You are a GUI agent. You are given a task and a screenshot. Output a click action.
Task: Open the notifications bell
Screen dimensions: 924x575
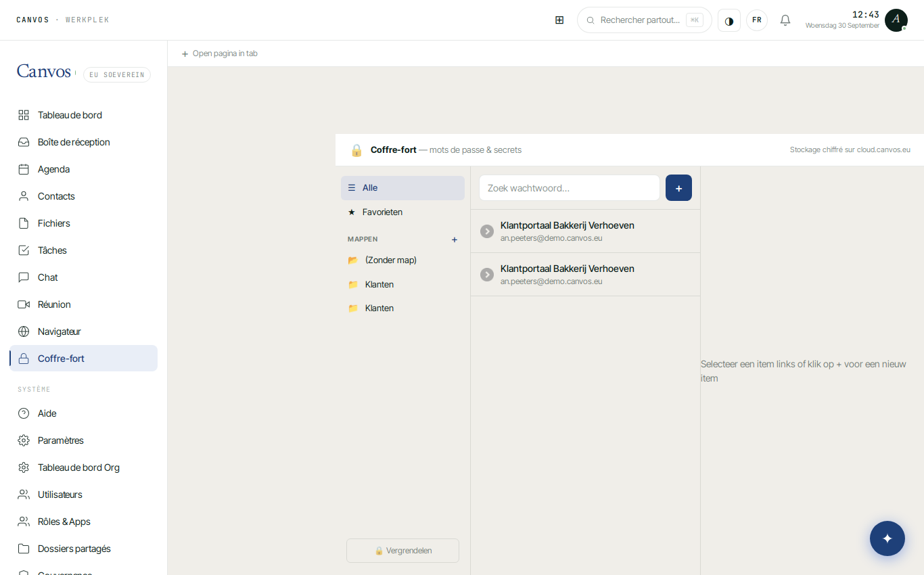[x=785, y=20]
